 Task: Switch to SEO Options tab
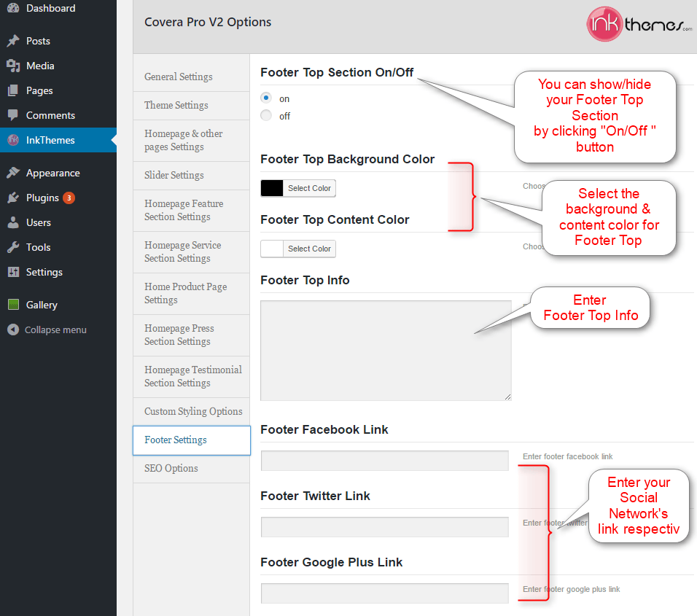tap(192, 469)
